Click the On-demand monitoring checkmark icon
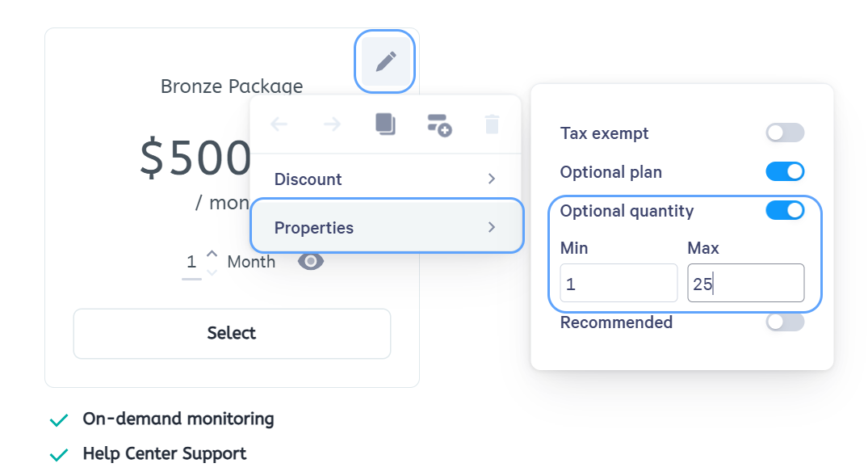 click(59, 420)
